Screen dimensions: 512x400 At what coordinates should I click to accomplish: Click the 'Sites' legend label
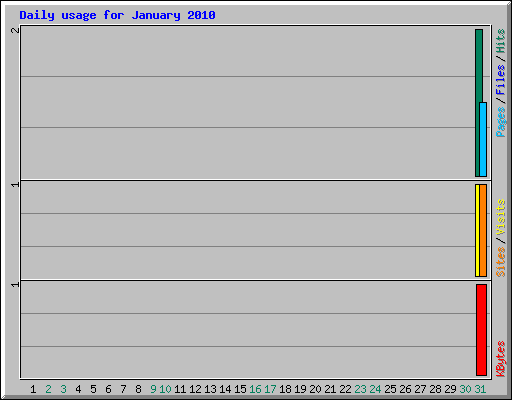click(500, 262)
